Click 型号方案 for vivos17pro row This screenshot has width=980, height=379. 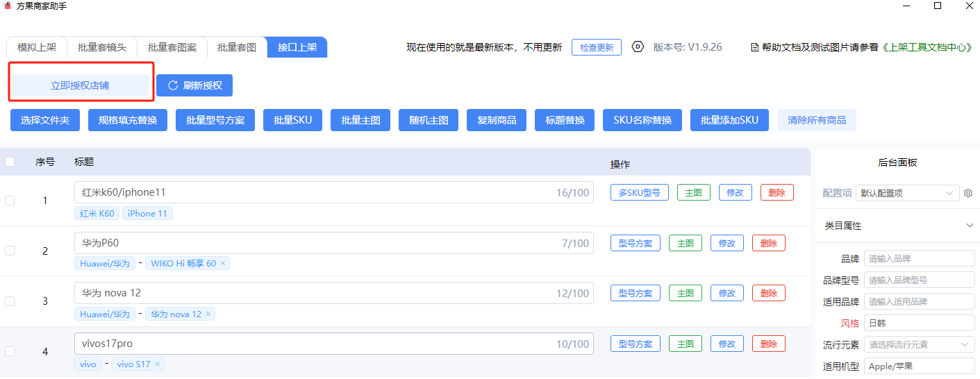(636, 344)
